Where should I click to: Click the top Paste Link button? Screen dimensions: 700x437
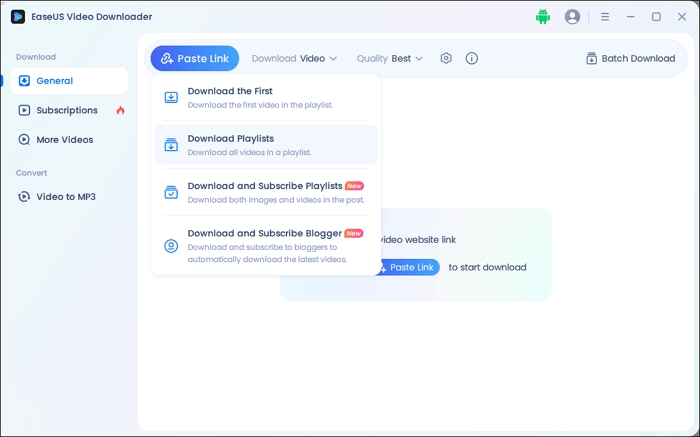pos(195,58)
